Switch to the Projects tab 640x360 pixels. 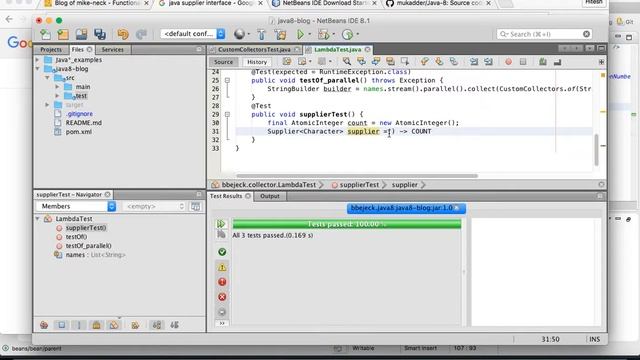(x=51, y=49)
